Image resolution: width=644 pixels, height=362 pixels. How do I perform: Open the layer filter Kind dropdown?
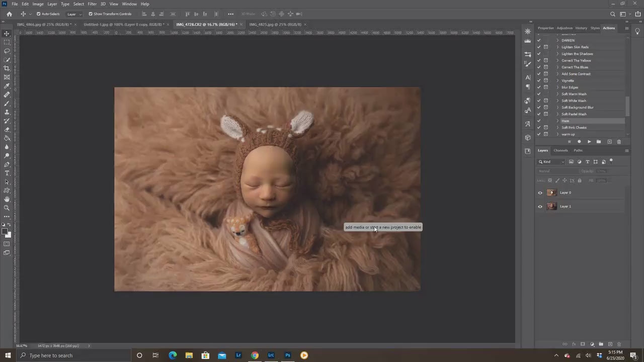[551, 161]
